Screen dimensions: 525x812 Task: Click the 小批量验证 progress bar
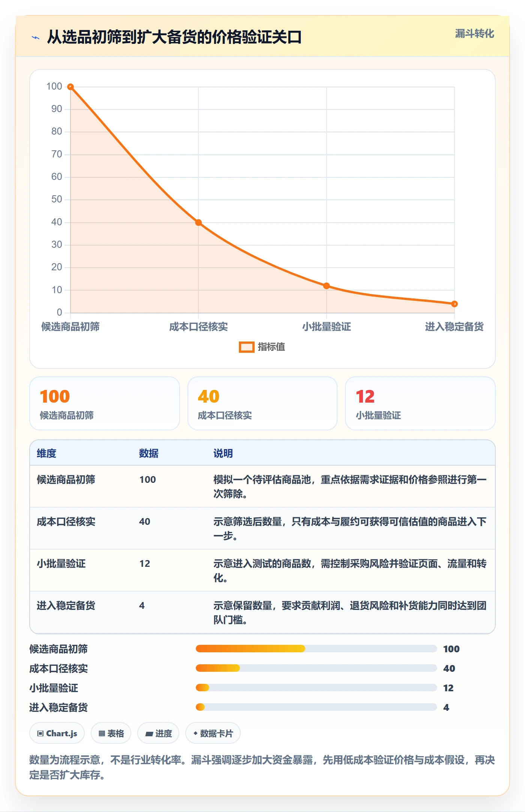(x=316, y=688)
